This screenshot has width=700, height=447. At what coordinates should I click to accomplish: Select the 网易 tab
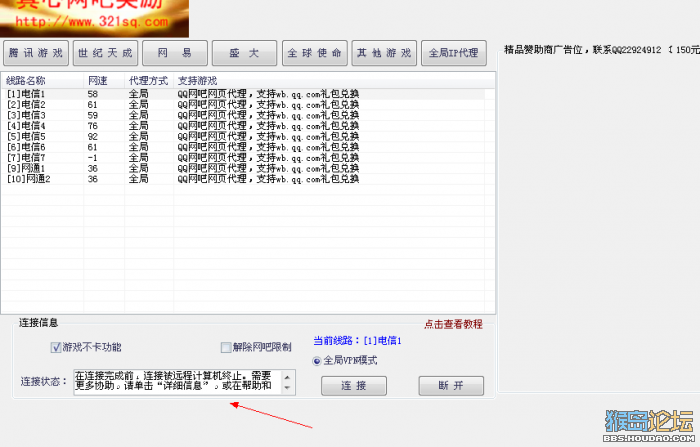(x=175, y=53)
